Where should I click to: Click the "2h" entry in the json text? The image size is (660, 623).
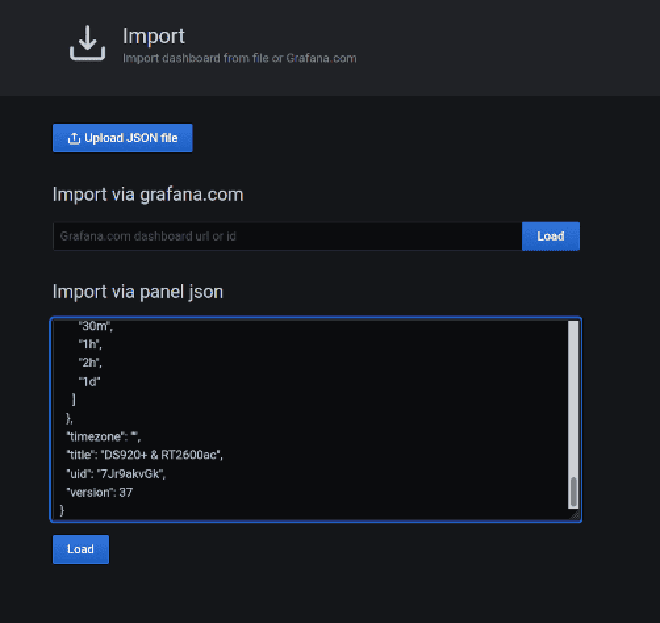coord(89,362)
